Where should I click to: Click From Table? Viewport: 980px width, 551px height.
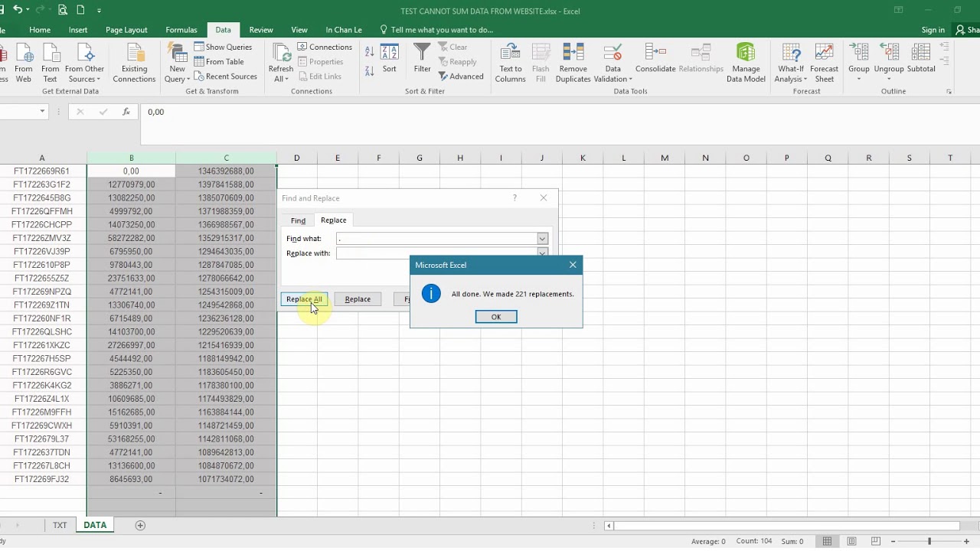pos(220,61)
